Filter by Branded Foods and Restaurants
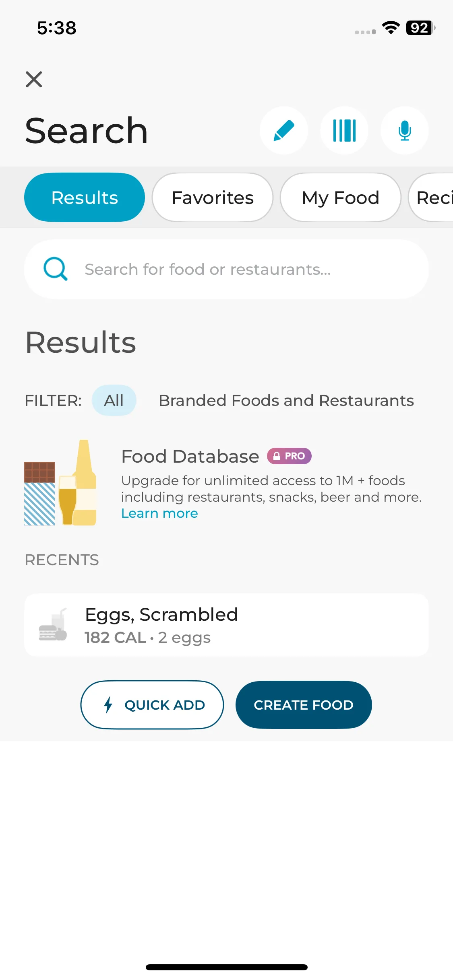This screenshot has width=453, height=980. pyautogui.click(x=286, y=400)
